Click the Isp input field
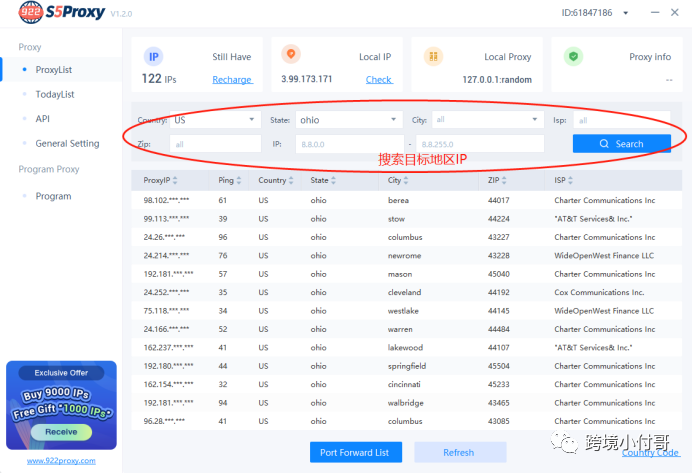The image size is (692, 474). pos(621,120)
